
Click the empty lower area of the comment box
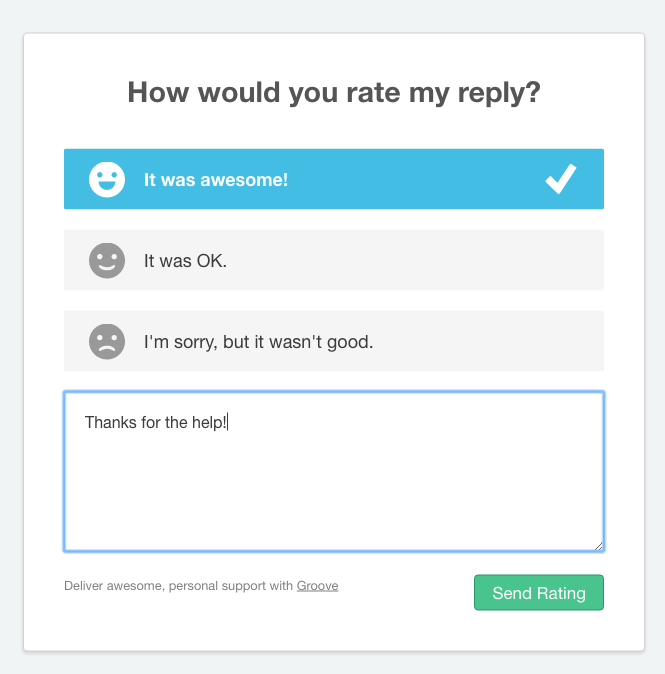(x=333, y=500)
